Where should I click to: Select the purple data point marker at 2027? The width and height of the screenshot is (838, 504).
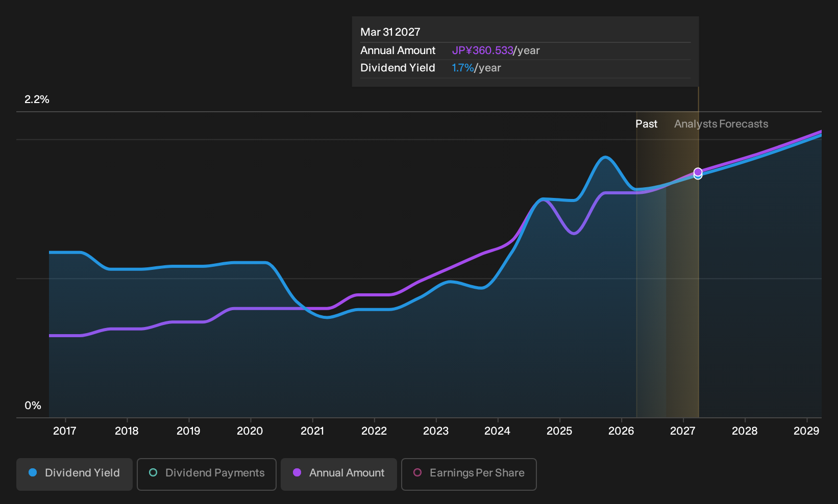(x=698, y=172)
